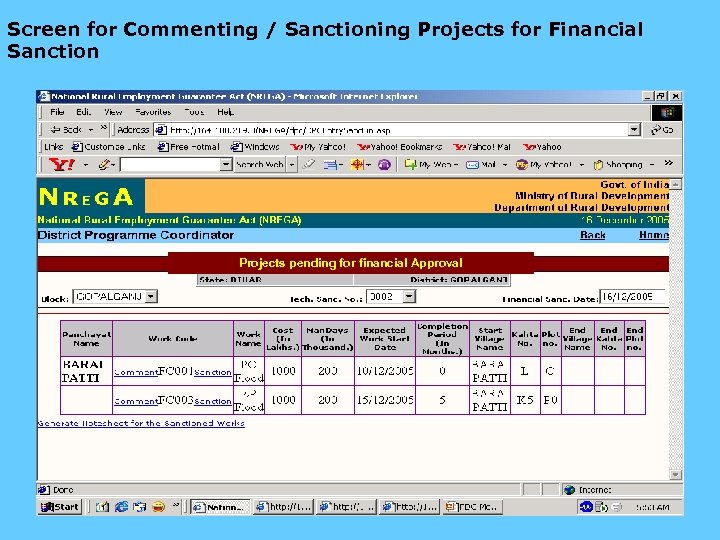Click the first quick launch icon
720x540 pixels.
click(x=102, y=507)
